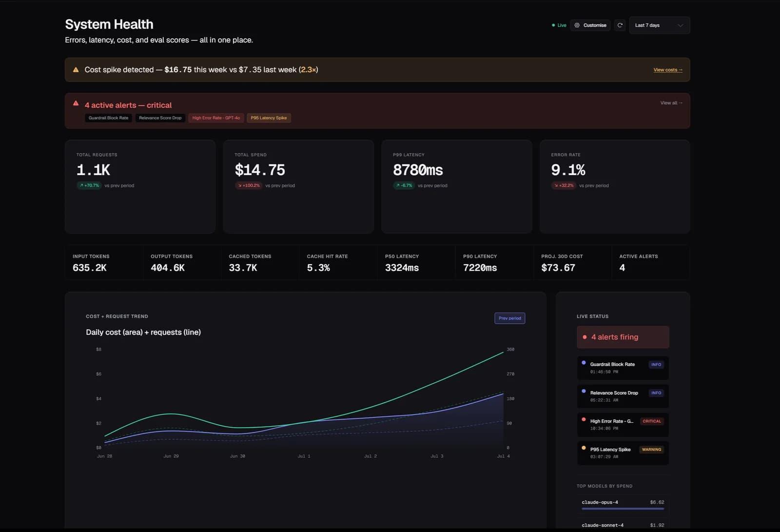780x532 pixels.
Task: Click the INFO badge on Relevance Score Drop
Action: tap(656, 393)
